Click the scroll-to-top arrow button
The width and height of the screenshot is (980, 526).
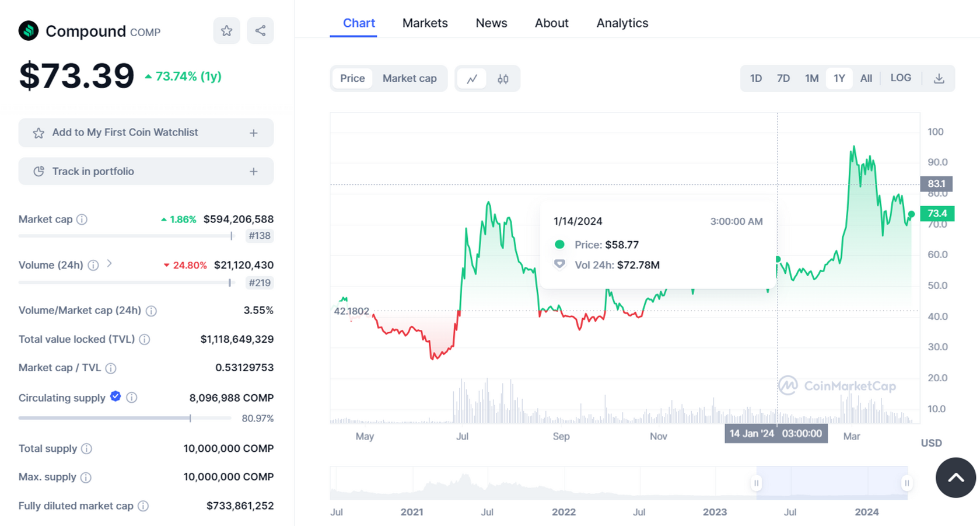tap(955, 478)
